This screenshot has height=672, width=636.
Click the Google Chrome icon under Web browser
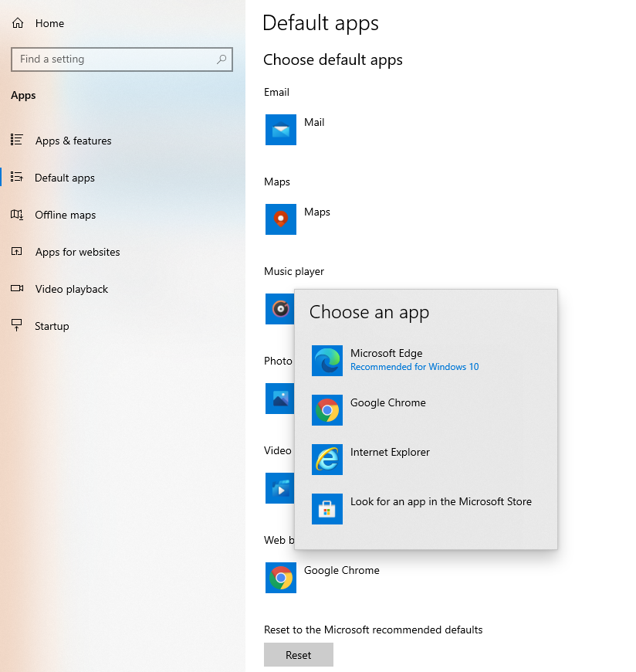pos(280,578)
